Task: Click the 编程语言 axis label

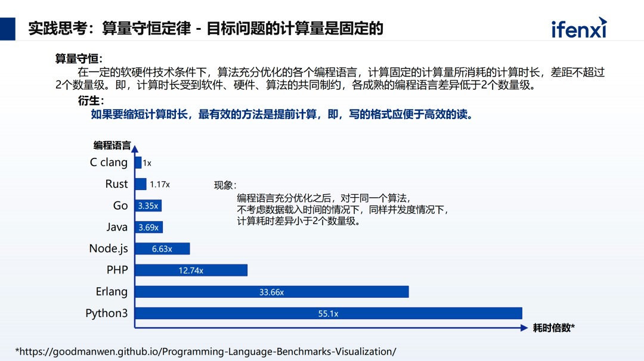Action: pos(112,145)
